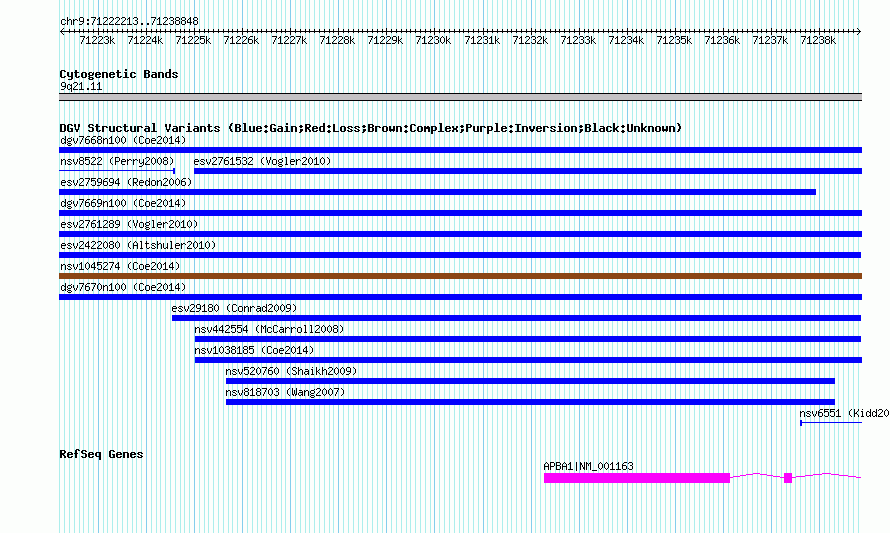Click the thin nsv8522 variant line
Image resolution: width=890 pixels, height=533 pixels.
[117, 171]
